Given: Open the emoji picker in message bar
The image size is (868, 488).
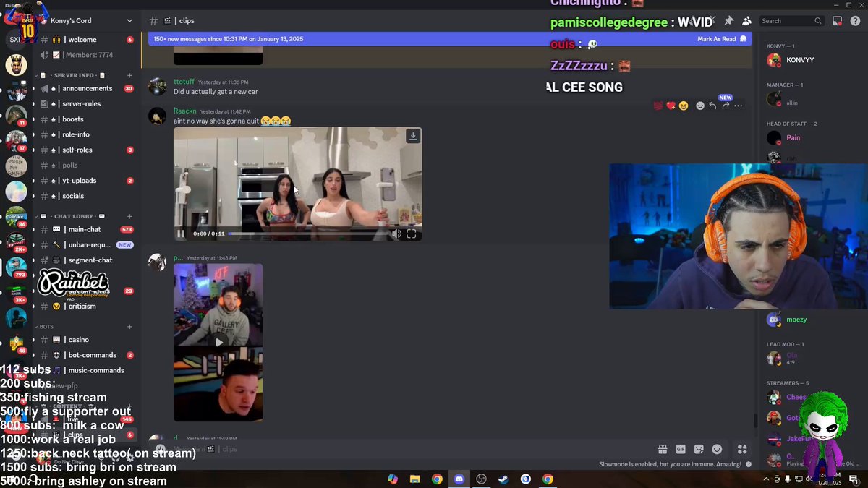Looking at the screenshot, I should pos(717,449).
